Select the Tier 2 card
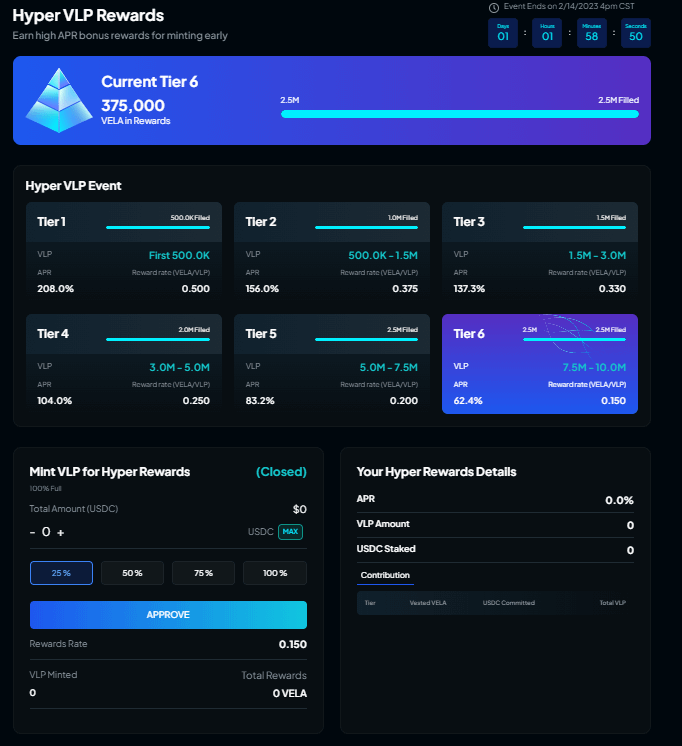The image size is (682, 746). [331, 252]
